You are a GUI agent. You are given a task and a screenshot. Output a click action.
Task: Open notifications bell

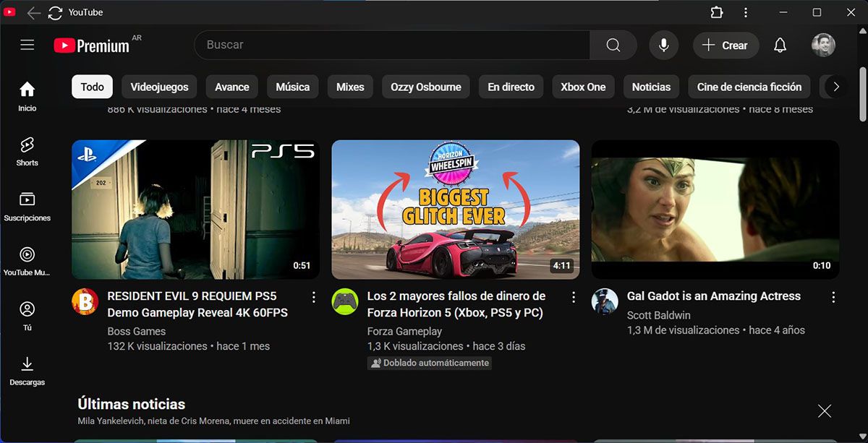coord(780,45)
